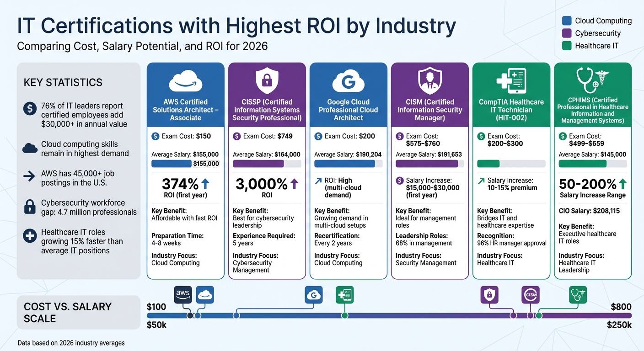Image resolution: width=644 pixels, height=351 pixels.
Task: Click the AWS cloud logo in card header
Action: pos(185,82)
